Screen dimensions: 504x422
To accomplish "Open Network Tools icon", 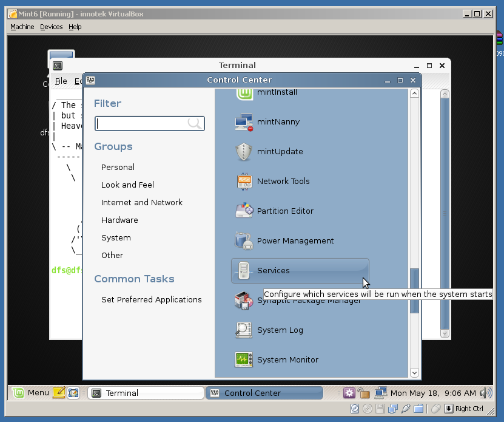I will pyautogui.click(x=244, y=182).
